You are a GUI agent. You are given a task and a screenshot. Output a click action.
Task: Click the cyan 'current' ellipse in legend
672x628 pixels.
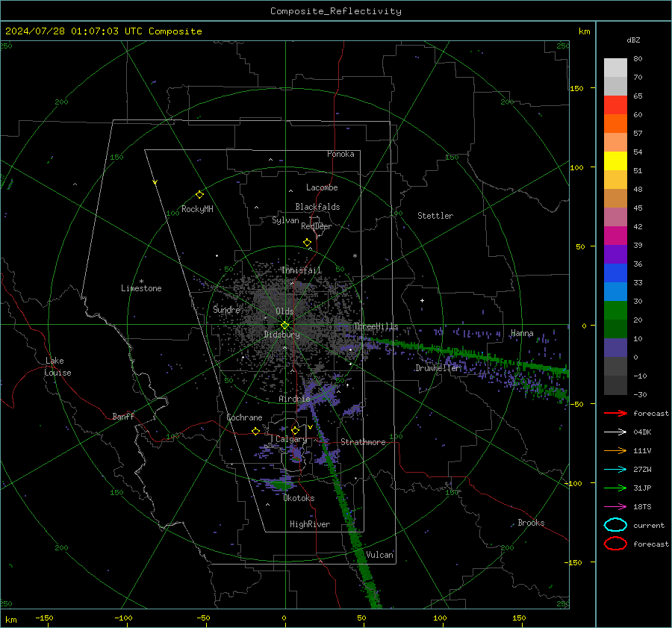[615, 525]
